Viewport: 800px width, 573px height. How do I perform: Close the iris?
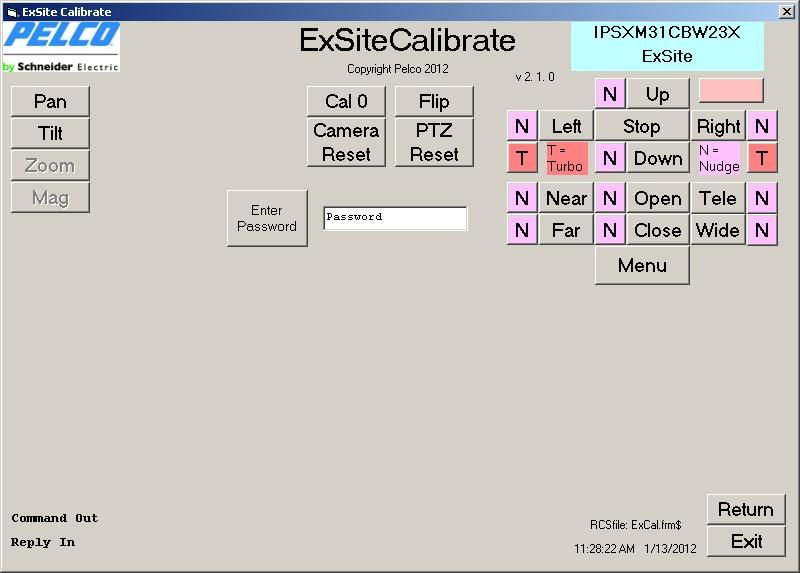click(x=658, y=230)
